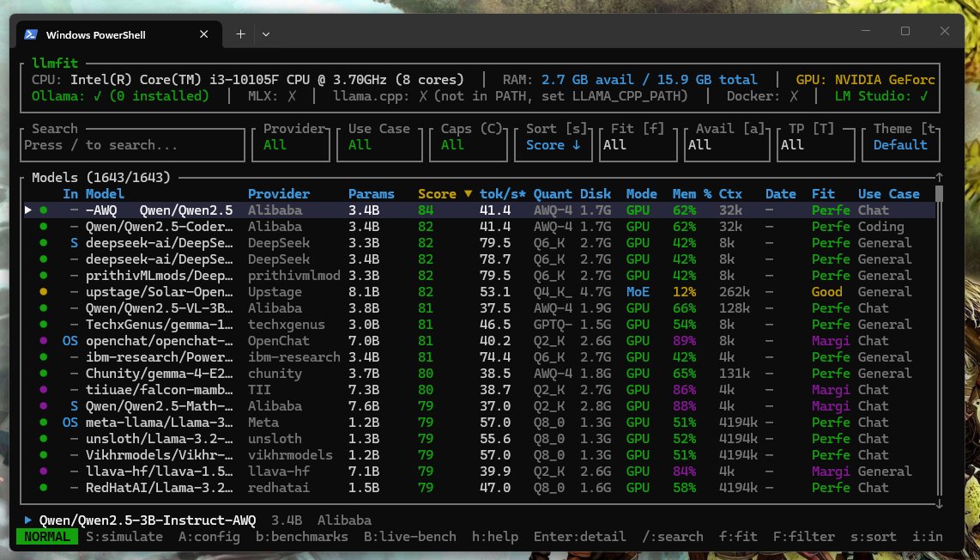Screen dimensions: 980x560
Task: Select the ibm-research/Power model row
Action: coord(480,356)
